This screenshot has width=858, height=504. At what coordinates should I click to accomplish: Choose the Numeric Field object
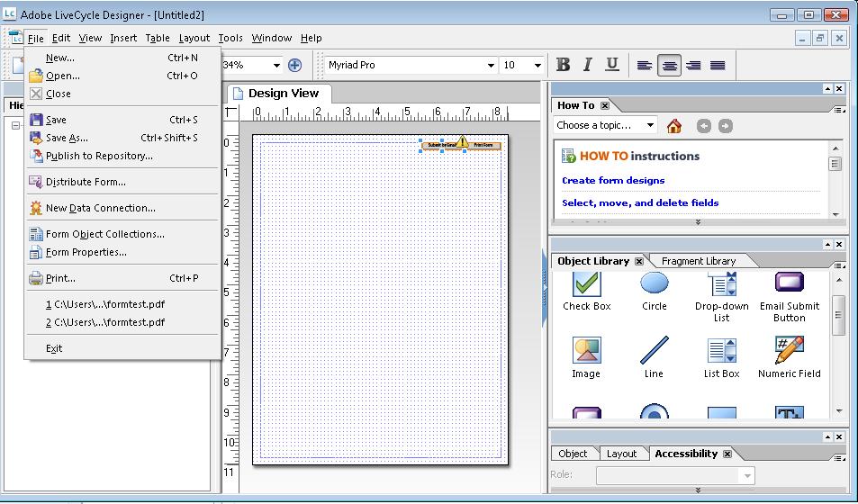[x=789, y=358]
